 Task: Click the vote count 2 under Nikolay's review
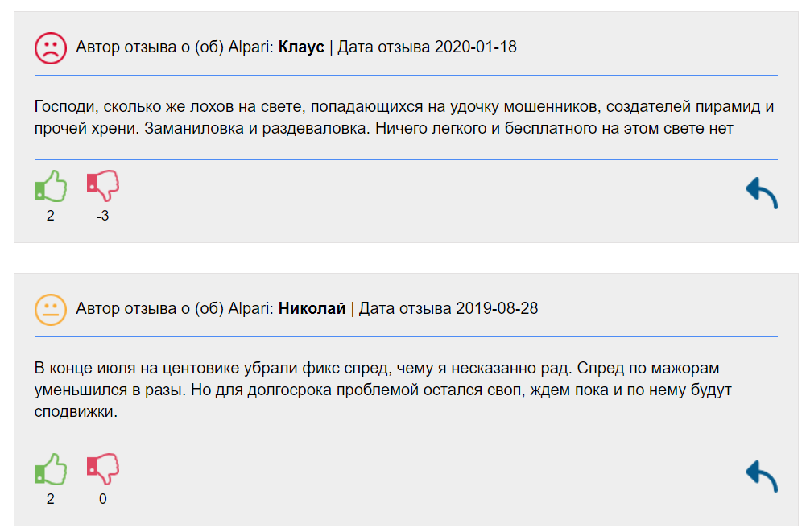pos(50,497)
